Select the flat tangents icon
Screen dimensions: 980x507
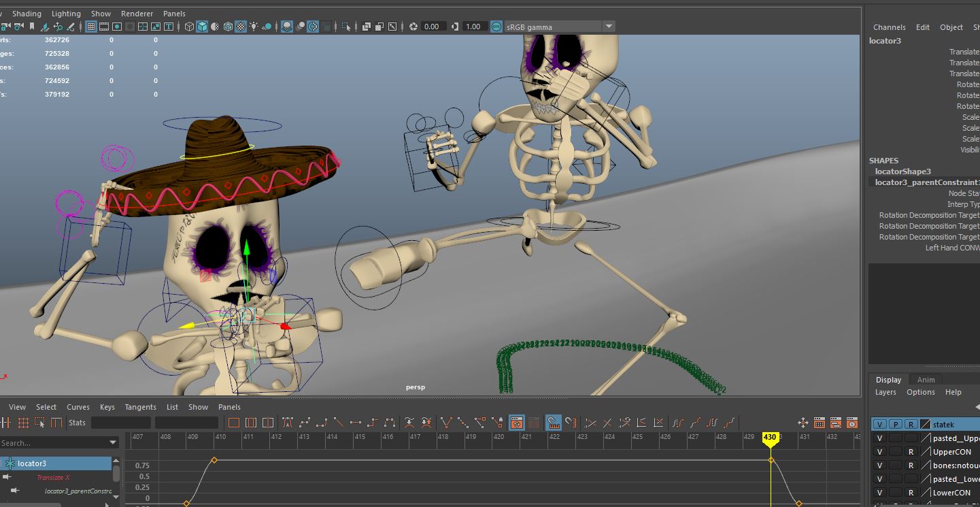355,423
